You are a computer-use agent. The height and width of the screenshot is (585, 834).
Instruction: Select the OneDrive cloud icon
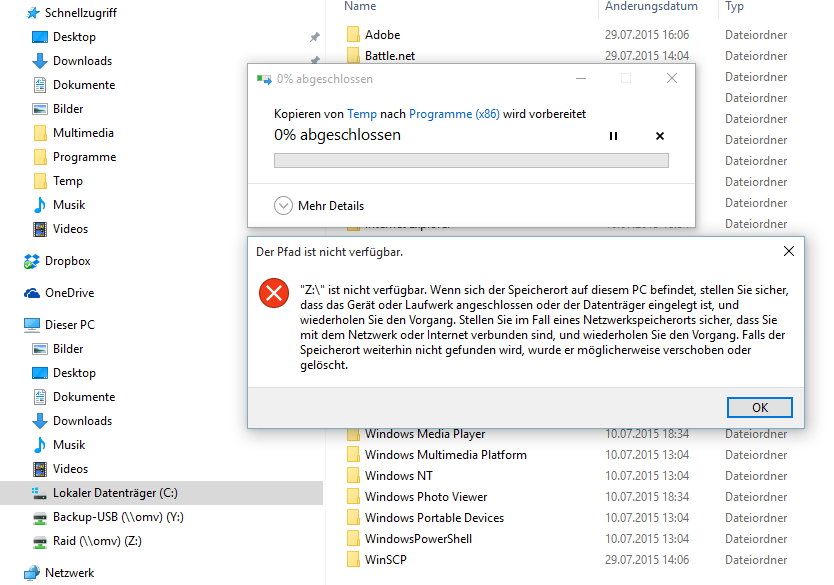coord(31,293)
